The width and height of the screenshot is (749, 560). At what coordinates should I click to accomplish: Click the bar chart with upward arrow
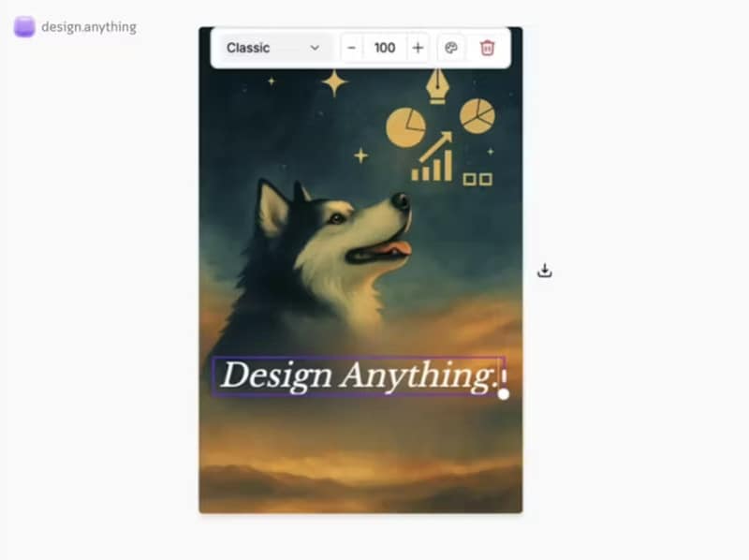433,157
